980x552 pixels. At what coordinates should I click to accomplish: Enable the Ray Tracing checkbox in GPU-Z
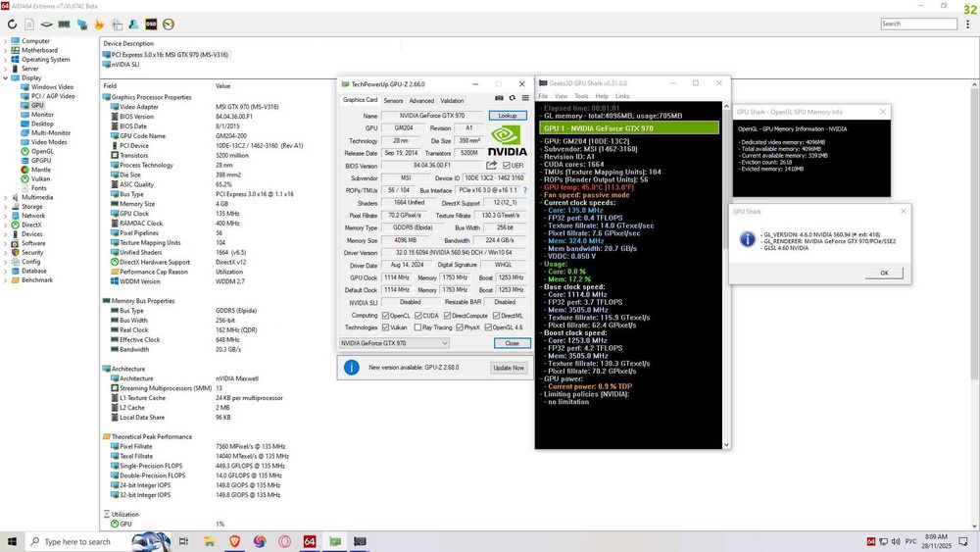click(417, 327)
